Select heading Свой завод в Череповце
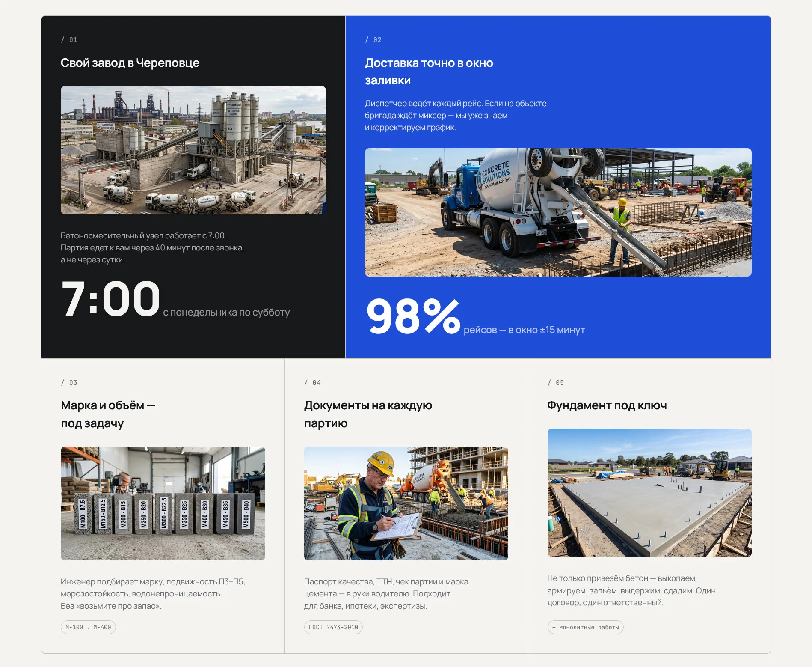812x667 pixels. tap(130, 63)
